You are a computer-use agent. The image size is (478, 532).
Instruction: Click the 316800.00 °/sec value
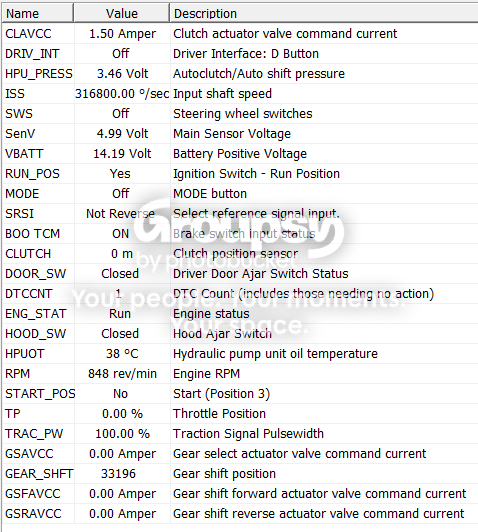tap(122, 94)
